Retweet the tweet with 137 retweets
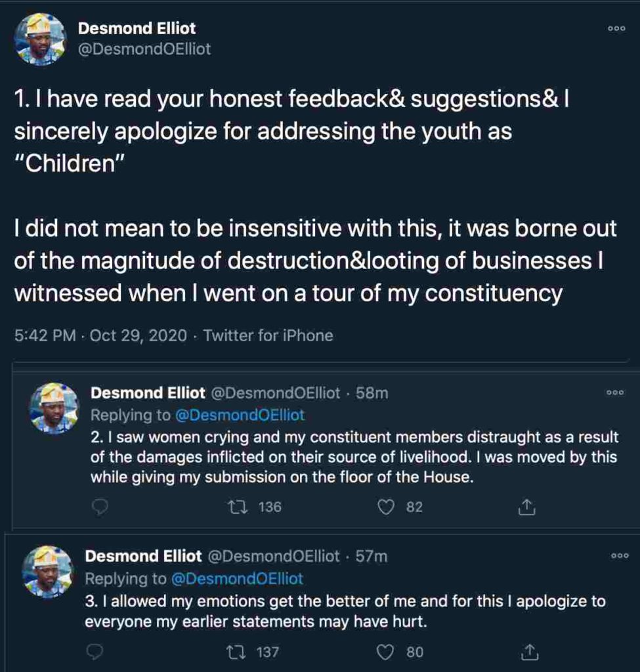Viewport: 640px width, 672px height. [x=231, y=652]
